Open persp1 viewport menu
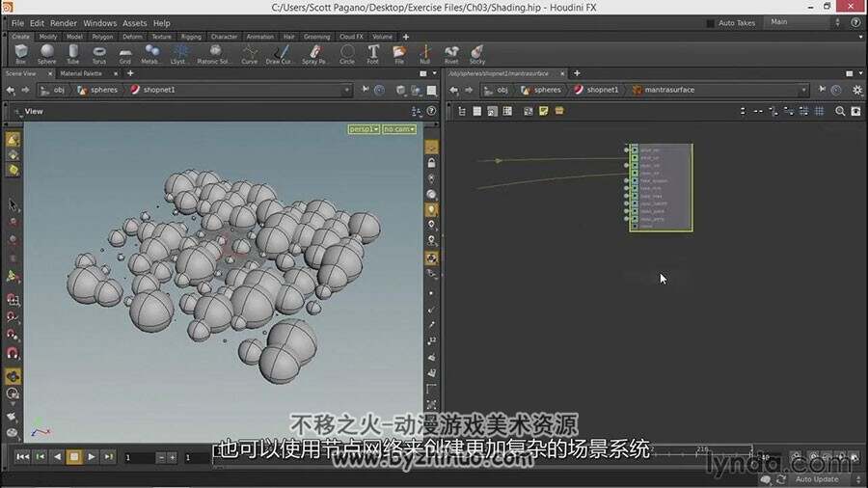Screen dimensions: 868x488 (x=364, y=129)
